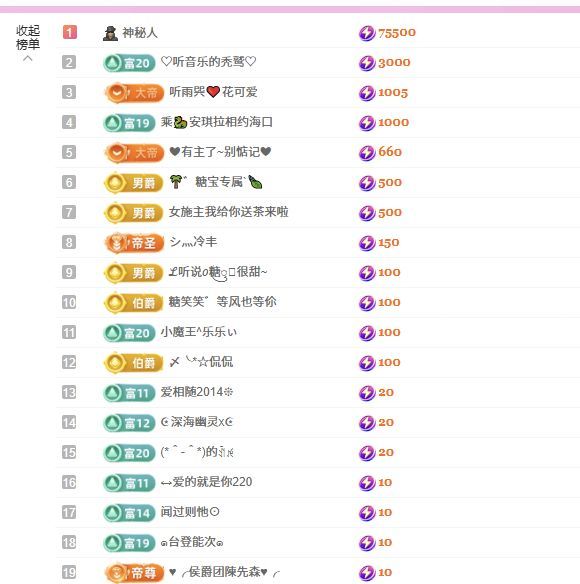Click the rank number 1 badge
This screenshot has width=580, height=584.
tap(70, 32)
